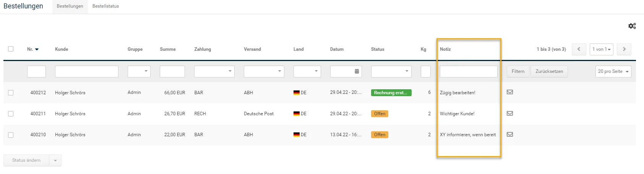Open the table settings gears icon
Viewport: 644px width, 174px height.
pyautogui.click(x=632, y=26)
